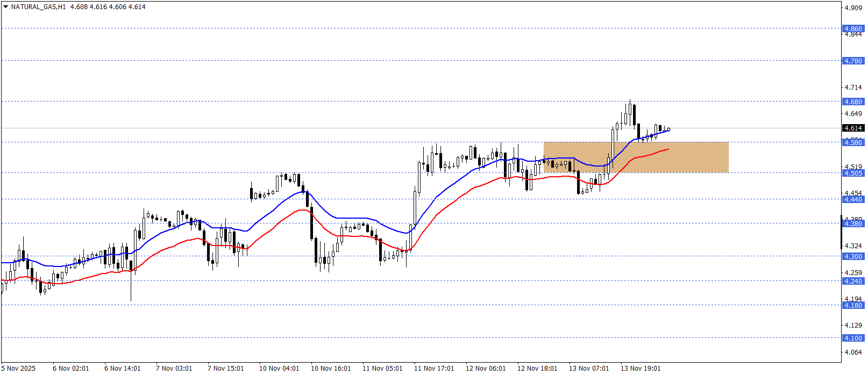Select the 11 Nov 17:01 time label

point(434,368)
